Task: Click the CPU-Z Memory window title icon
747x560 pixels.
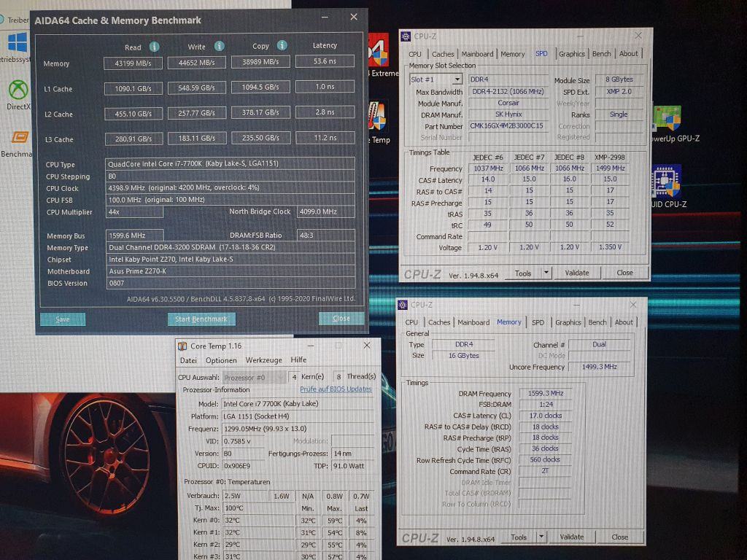Action: [403, 305]
